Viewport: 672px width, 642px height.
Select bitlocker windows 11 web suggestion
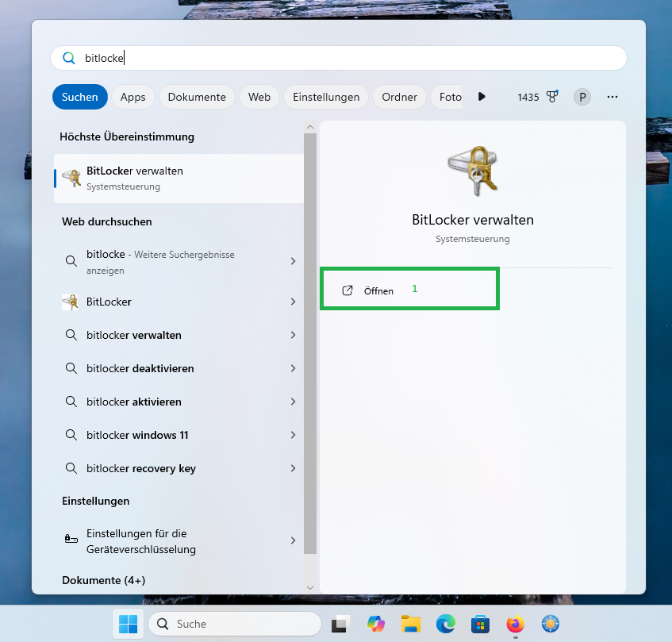click(179, 435)
